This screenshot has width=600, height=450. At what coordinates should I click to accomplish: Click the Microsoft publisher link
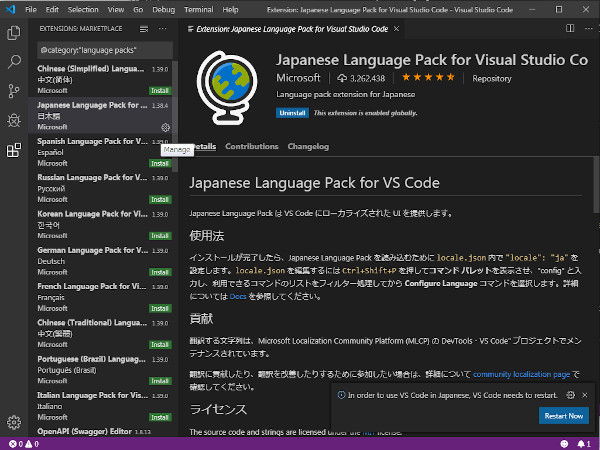(x=298, y=78)
